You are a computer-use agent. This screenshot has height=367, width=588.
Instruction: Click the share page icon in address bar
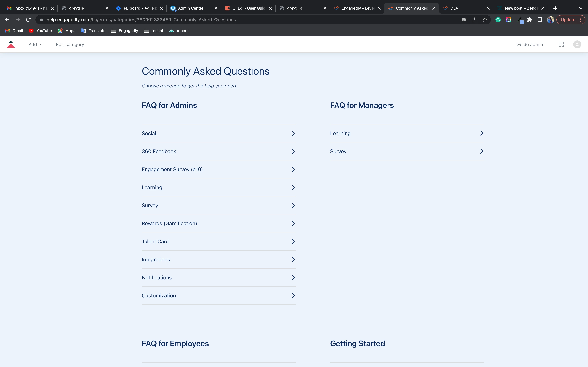click(474, 20)
